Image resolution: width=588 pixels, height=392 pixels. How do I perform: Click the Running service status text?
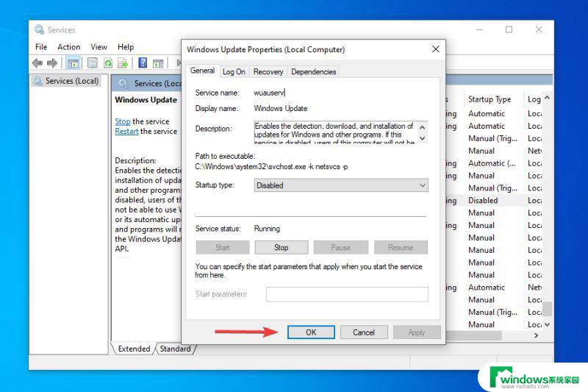point(267,229)
